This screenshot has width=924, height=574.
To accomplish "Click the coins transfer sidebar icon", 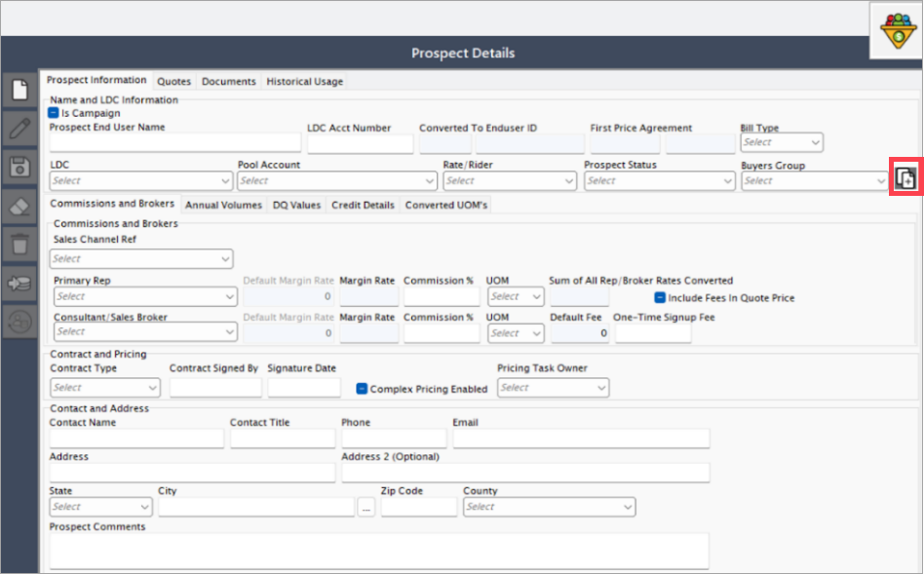I will 19,284.
